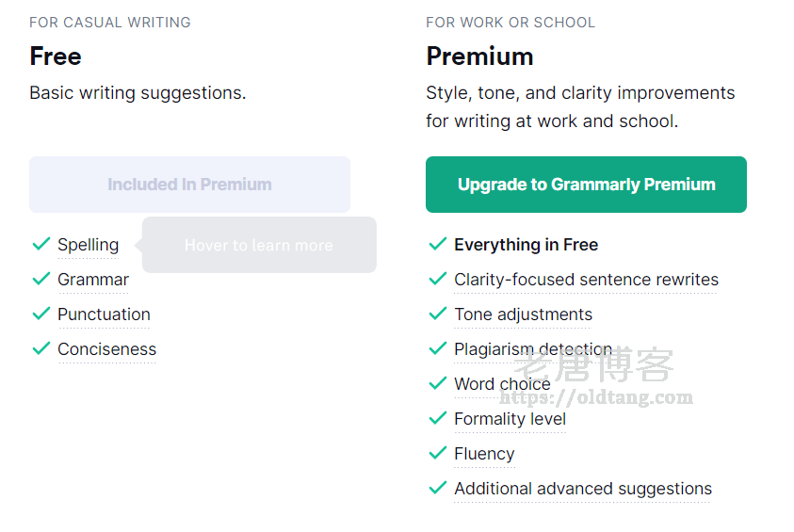The width and height of the screenshot is (794, 532).
Task: Select the Word choice feature
Action: [x=502, y=384]
